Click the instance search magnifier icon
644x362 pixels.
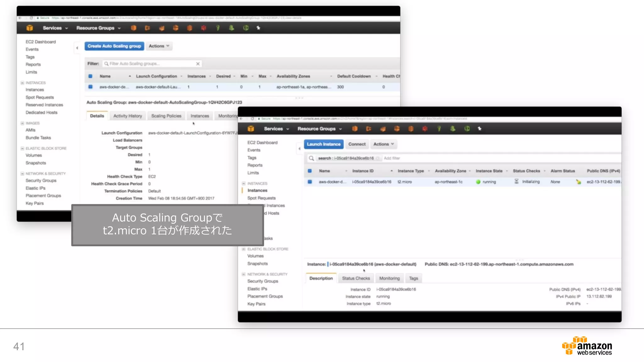pos(311,158)
